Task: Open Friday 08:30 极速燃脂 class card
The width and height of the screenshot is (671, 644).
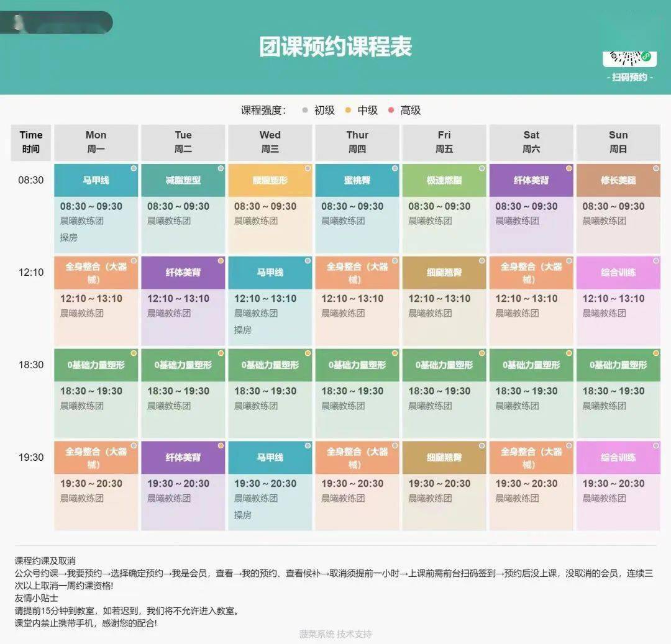Action: pyautogui.click(x=444, y=209)
